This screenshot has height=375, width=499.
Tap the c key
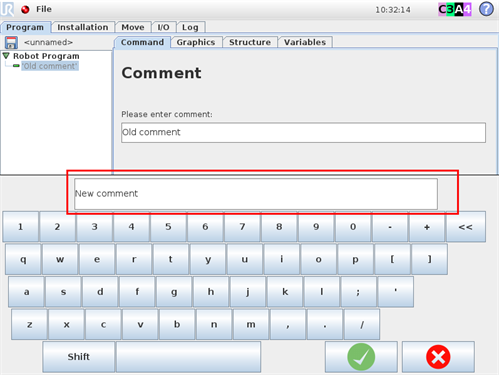point(104,324)
